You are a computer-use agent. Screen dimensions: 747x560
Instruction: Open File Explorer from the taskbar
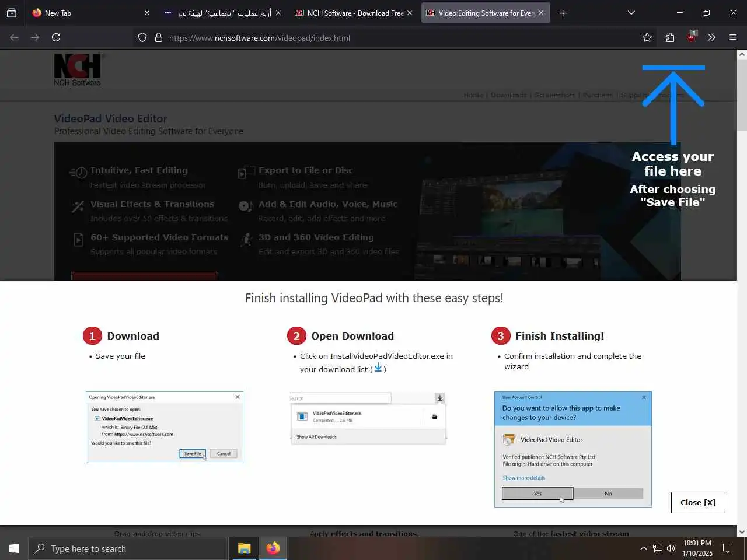[x=244, y=548]
